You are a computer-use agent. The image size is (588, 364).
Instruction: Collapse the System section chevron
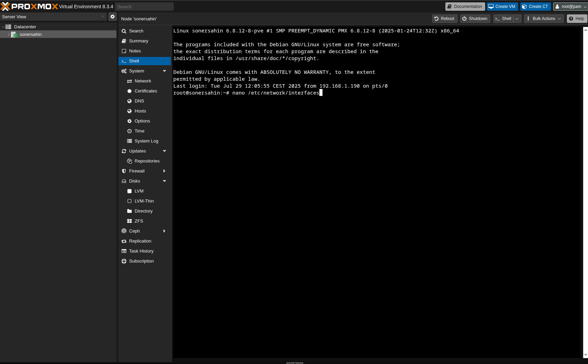[x=164, y=71]
